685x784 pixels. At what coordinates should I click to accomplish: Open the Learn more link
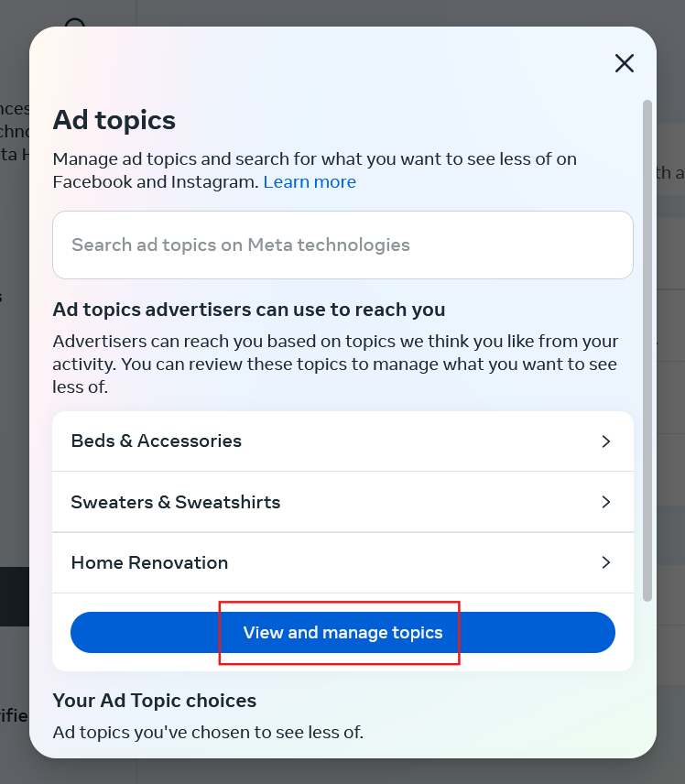coord(310,181)
